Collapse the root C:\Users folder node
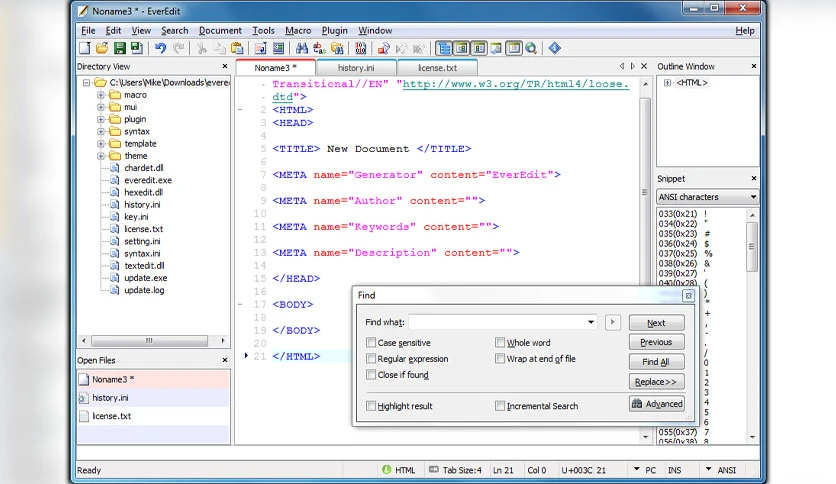The image size is (836, 484). click(x=86, y=83)
